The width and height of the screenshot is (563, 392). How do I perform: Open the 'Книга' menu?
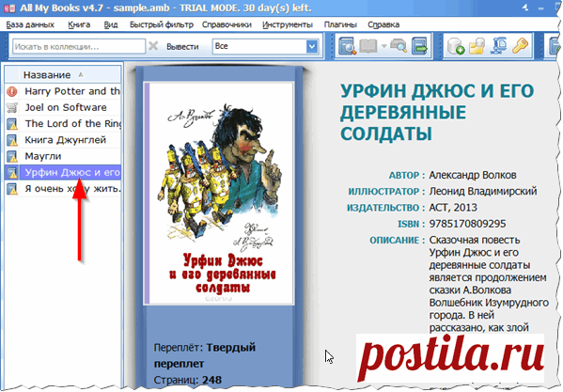pyautogui.click(x=79, y=24)
